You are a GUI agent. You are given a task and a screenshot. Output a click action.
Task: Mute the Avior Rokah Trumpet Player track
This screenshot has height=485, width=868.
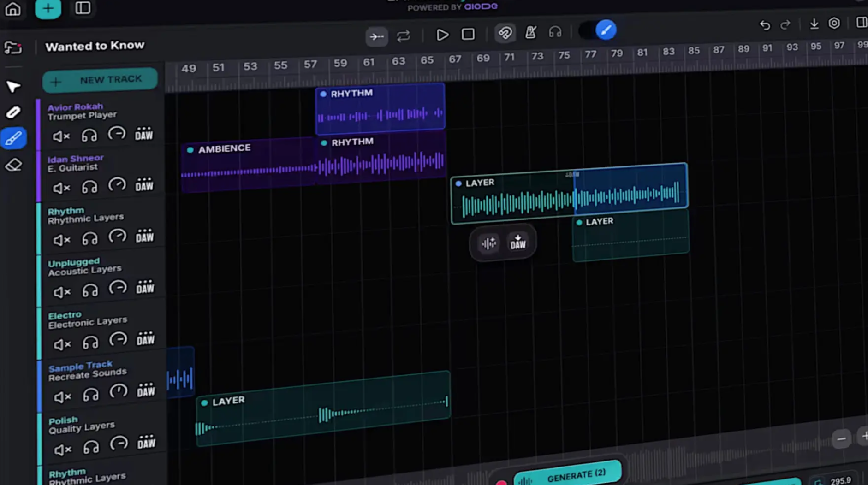click(61, 136)
